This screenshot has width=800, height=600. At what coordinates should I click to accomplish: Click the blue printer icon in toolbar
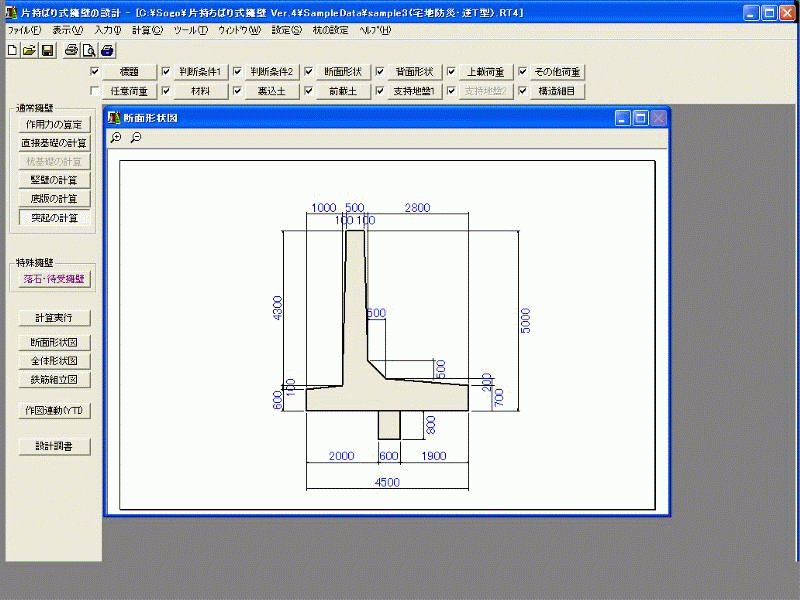coord(107,50)
